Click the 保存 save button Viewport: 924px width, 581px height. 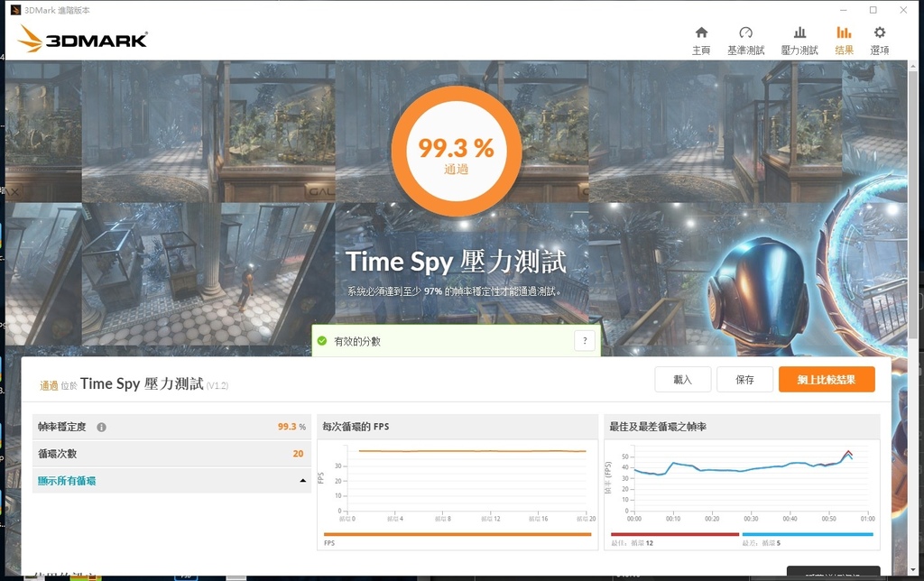(744, 380)
